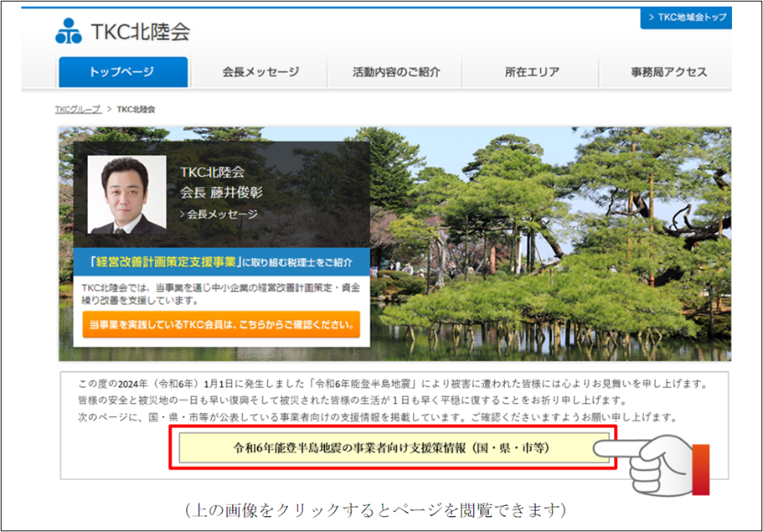The width and height of the screenshot is (763, 532).
Task: Click the 会長 portrait photo
Action: click(x=126, y=194)
